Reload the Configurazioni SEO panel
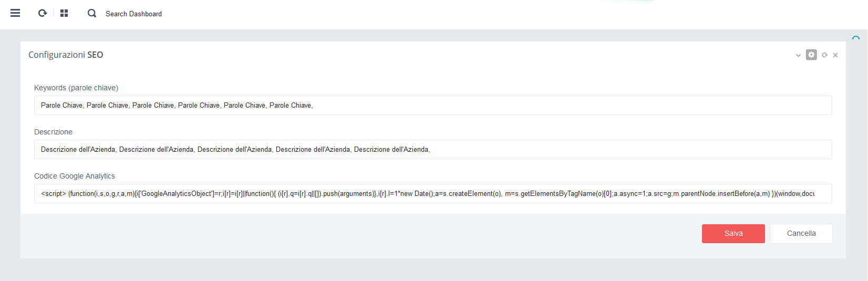This screenshot has width=868, height=281. tap(824, 55)
